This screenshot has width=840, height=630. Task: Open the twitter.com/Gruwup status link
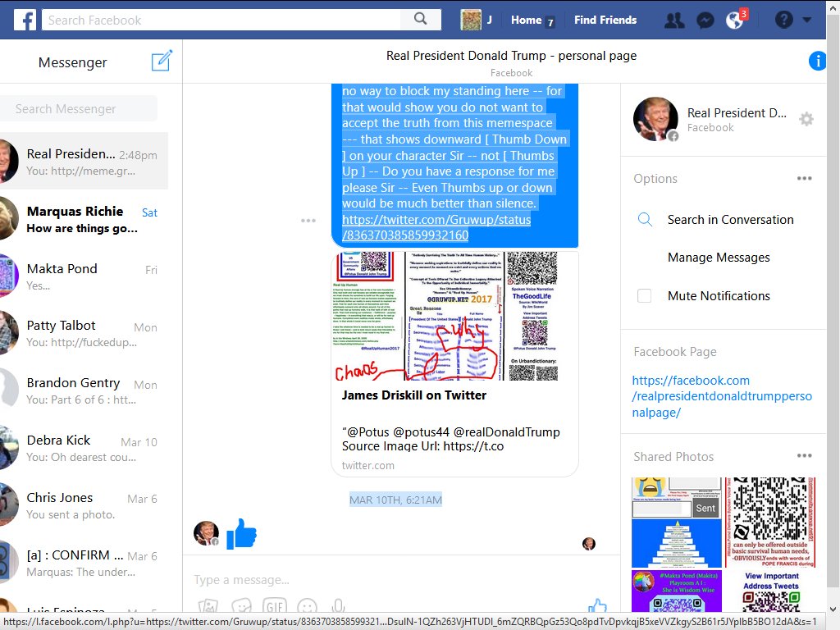[x=436, y=227]
